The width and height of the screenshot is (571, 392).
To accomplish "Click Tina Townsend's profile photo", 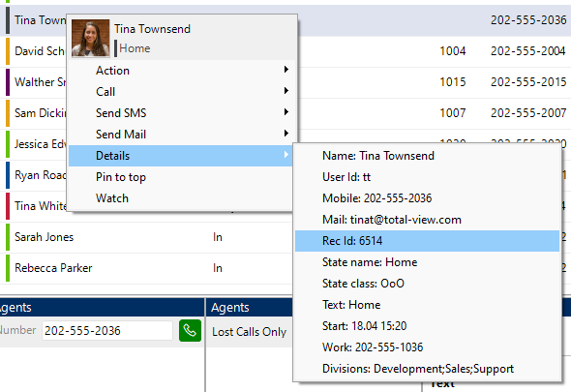I will coord(90,39).
